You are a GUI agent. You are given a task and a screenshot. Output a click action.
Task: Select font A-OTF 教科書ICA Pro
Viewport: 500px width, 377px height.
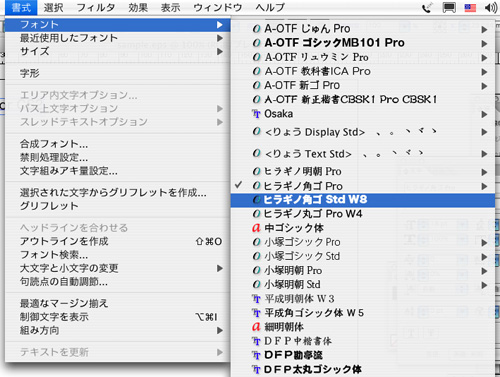[x=363, y=71]
